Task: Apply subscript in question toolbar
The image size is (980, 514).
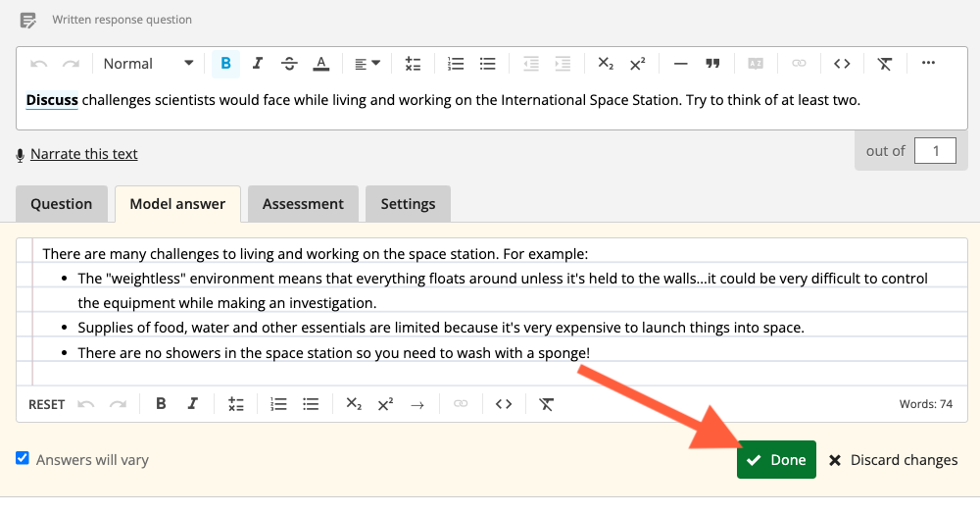Action: 606,64
